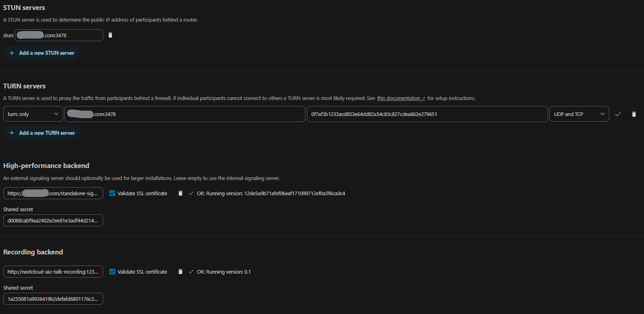Viewport: 644px width, 314px height.
Task: Toggle Validate SSL certificate for High-performance backend
Action: coord(112,194)
